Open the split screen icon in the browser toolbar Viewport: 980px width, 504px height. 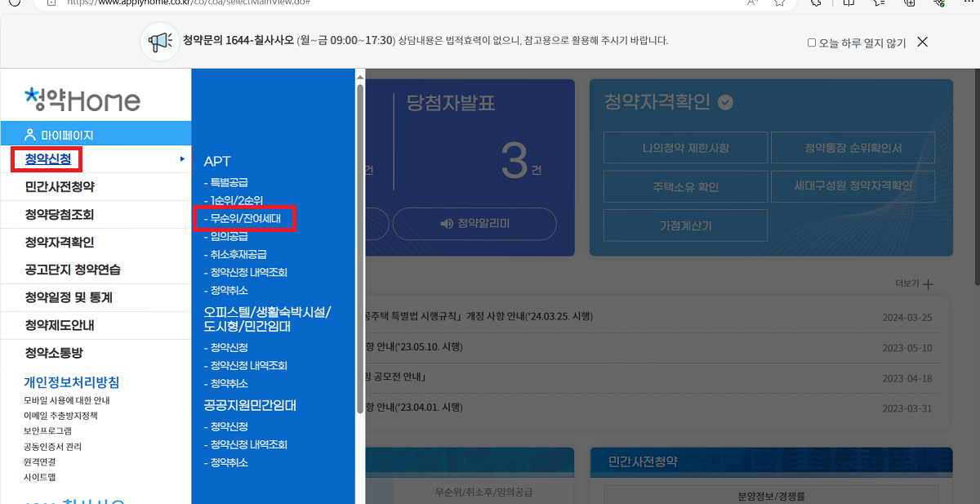point(848,5)
